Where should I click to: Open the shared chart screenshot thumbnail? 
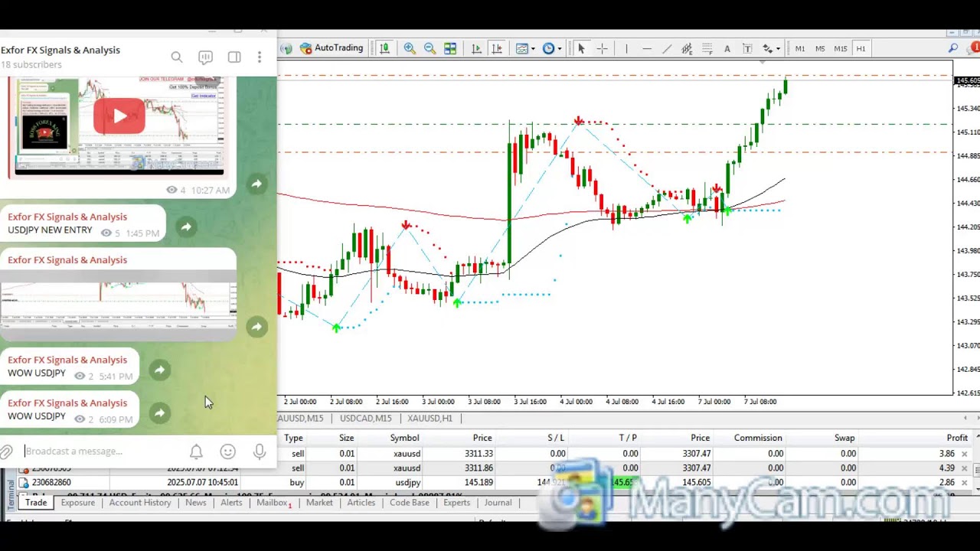pyautogui.click(x=119, y=305)
